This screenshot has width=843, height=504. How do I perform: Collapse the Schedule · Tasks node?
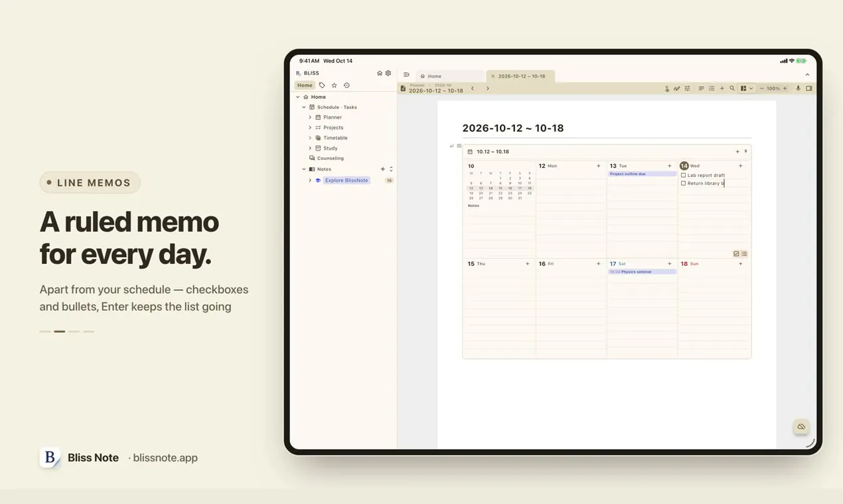(304, 107)
